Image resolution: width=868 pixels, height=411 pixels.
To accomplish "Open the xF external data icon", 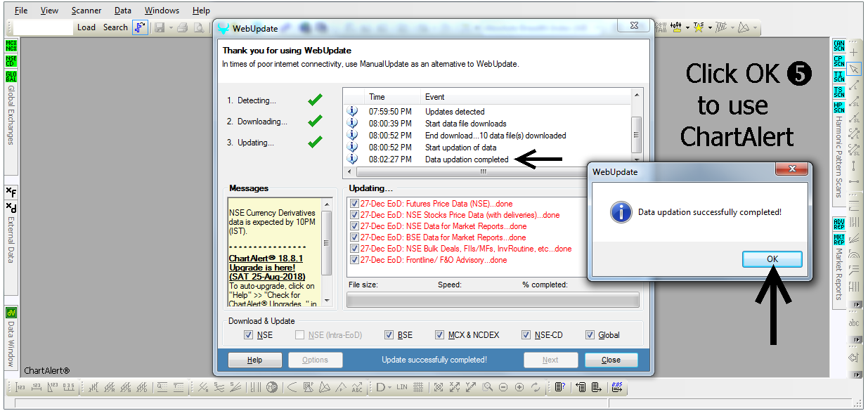I will pyautogui.click(x=11, y=193).
